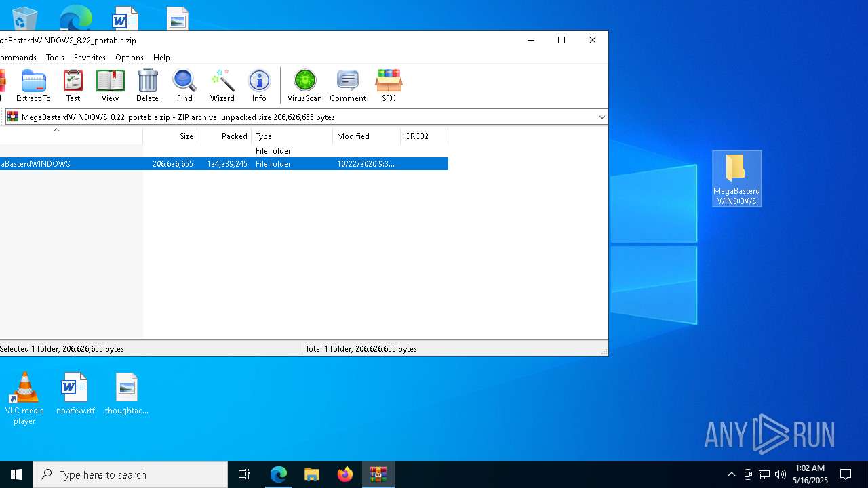Click the Total 1 folder status text
This screenshot has width=868, height=488.
click(361, 349)
